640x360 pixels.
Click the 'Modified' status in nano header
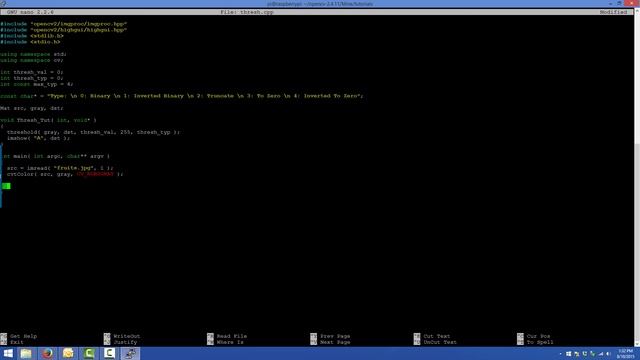tap(613, 12)
